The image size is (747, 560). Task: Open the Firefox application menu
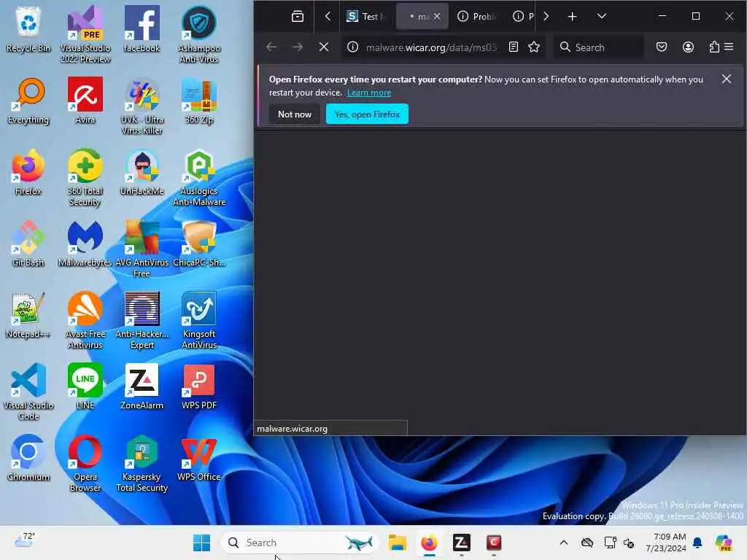click(729, 47)
